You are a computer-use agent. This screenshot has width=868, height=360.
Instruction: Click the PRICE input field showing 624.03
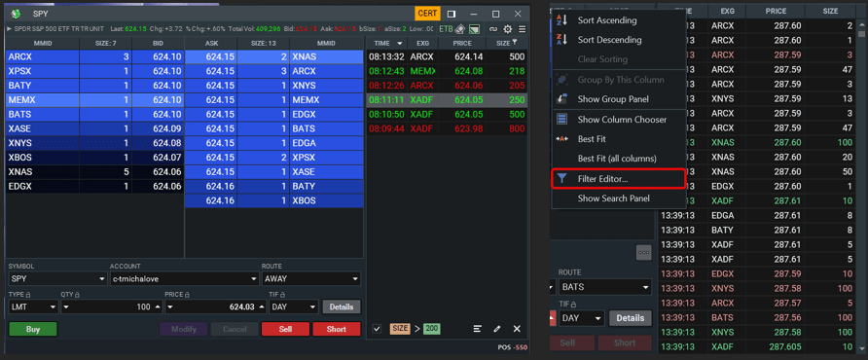pos(215,306)
